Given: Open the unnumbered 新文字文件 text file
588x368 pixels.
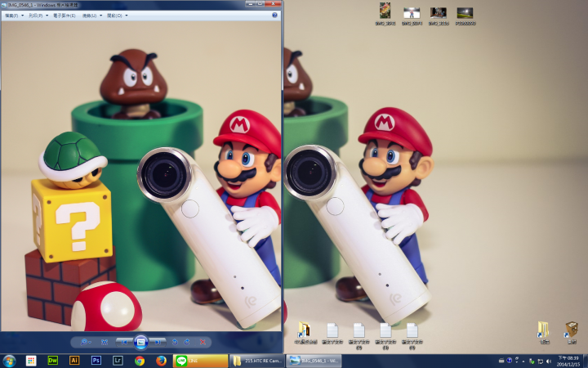Looking at the screenshot, I should (x=332, y=334).
